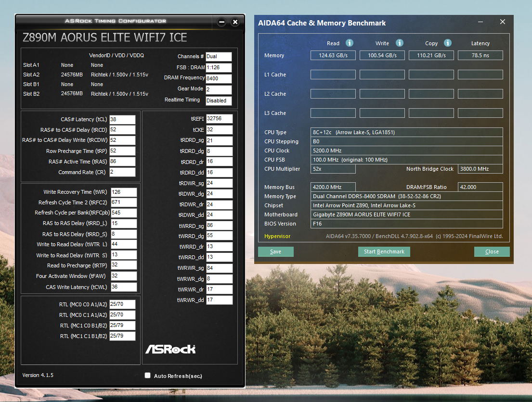Click the Slot A2 24576MB text
This screenshot has width=532, height=402.
point(72,75)
